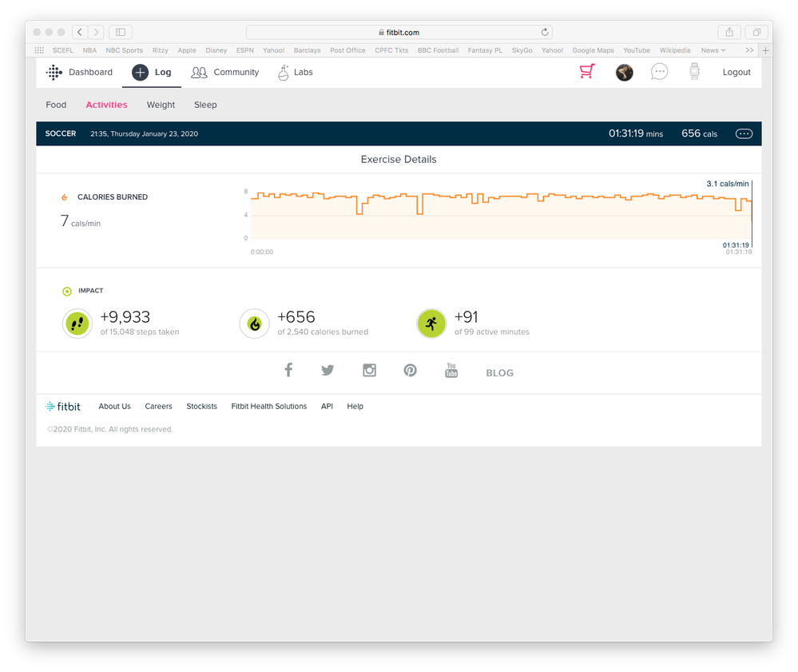798x672 pixels.
Task: Open the About Us footer link
Action: pos(114,406)
